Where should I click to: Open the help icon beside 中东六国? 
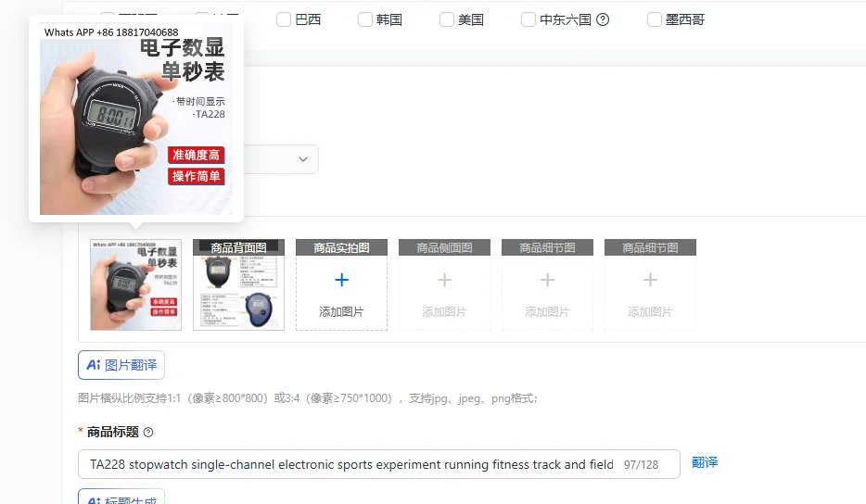click(603, 19)
